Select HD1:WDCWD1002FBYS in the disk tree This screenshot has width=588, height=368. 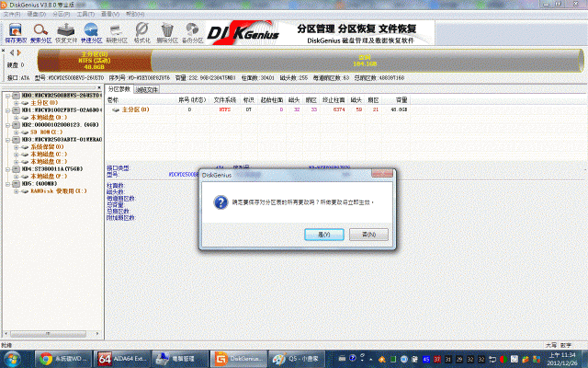(62, 110)
